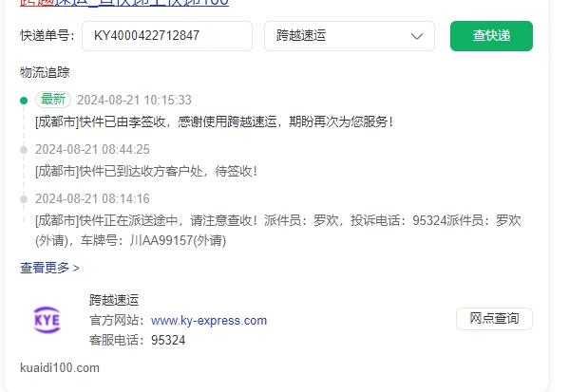This screenshot has width=569, height=392.
Task: Open the 跨越速运 courier selection box
Action: [350, 36]
